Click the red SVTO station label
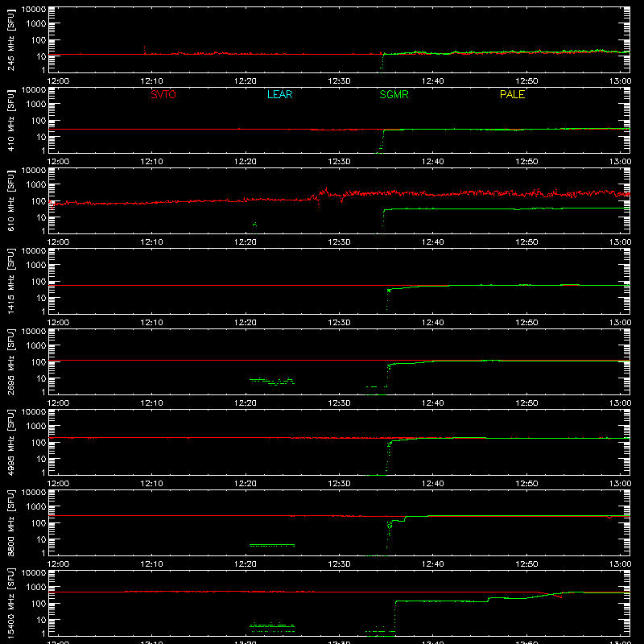Image resolution: width=644 pixels, height=644 pixels. (163, 94)
